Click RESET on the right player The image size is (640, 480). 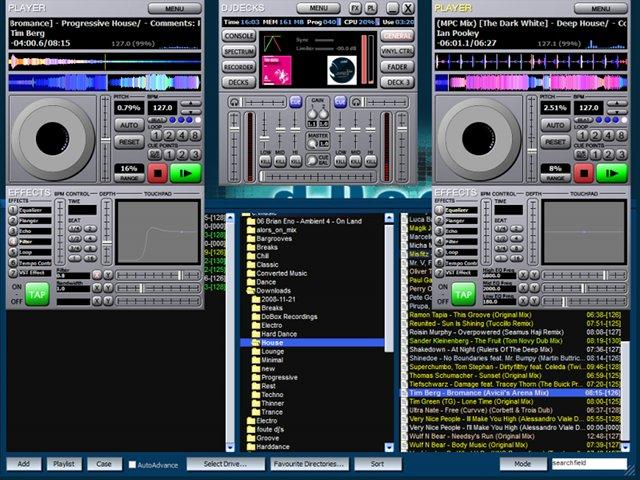point(556,142)
